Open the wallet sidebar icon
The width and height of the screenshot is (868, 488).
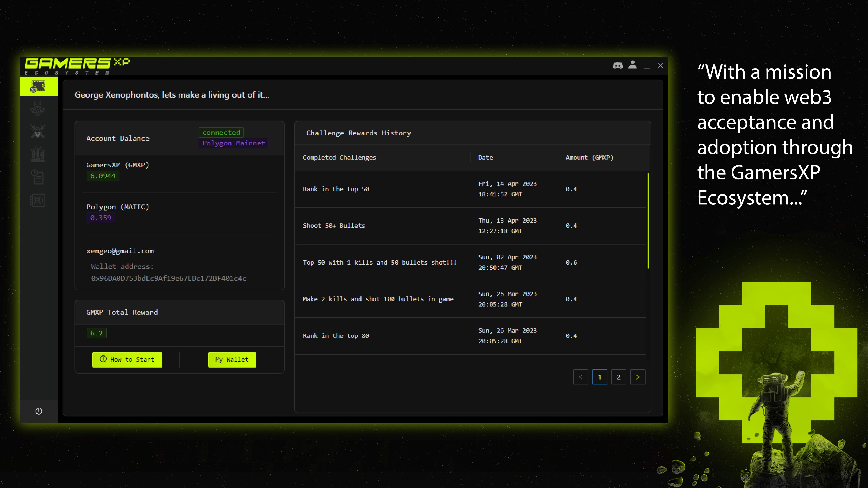click(x=38, y=86)
